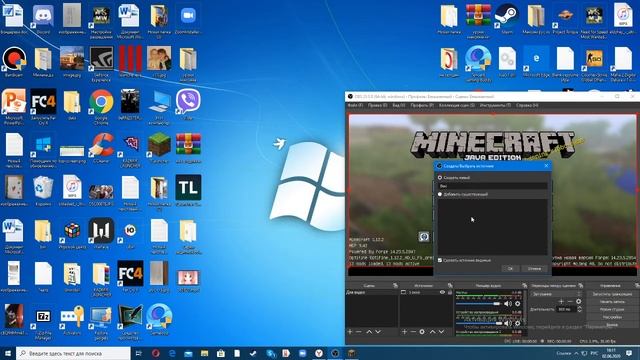The height and width of the screenshot is (360, 640).
Task: Open Viber desktop shortcut
Action: 188,104
